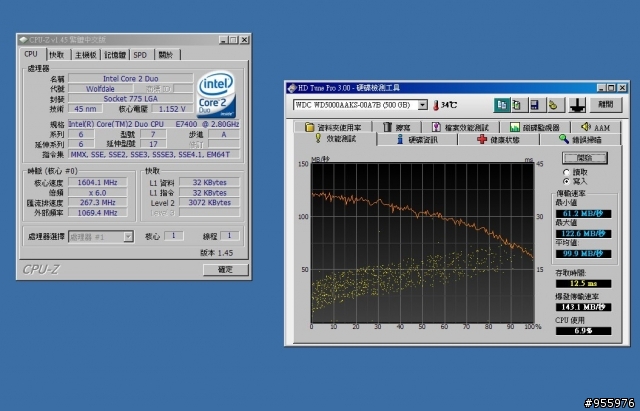
Task: Click the stepping value 'A' in CPU-Z
Action: (224, 134)
